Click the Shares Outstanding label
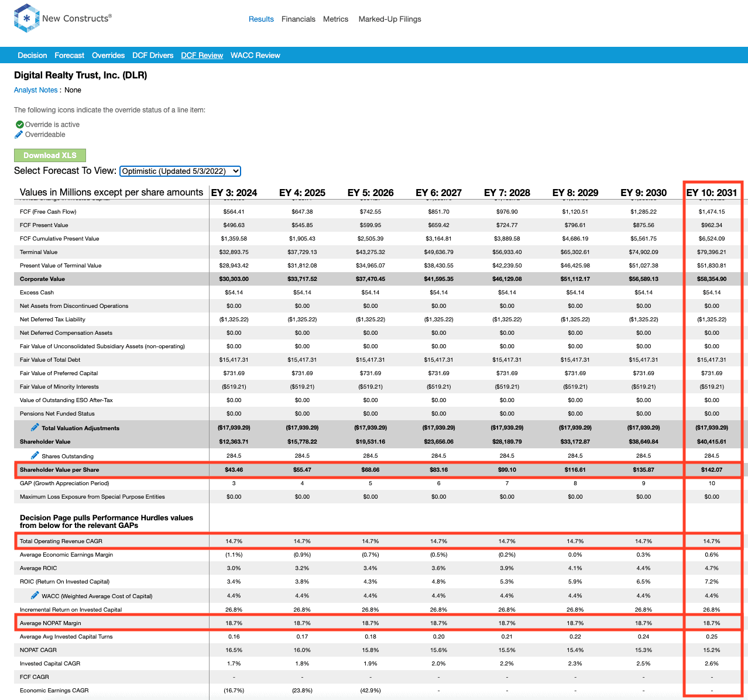The width and height of the screenshot is (748, 700). click(x=68, y=457)
